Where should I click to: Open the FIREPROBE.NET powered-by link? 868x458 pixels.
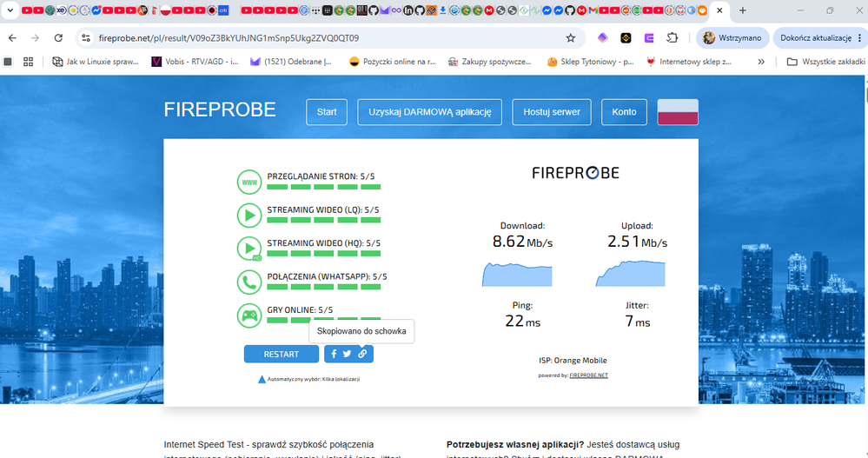(x=588, y=375)
